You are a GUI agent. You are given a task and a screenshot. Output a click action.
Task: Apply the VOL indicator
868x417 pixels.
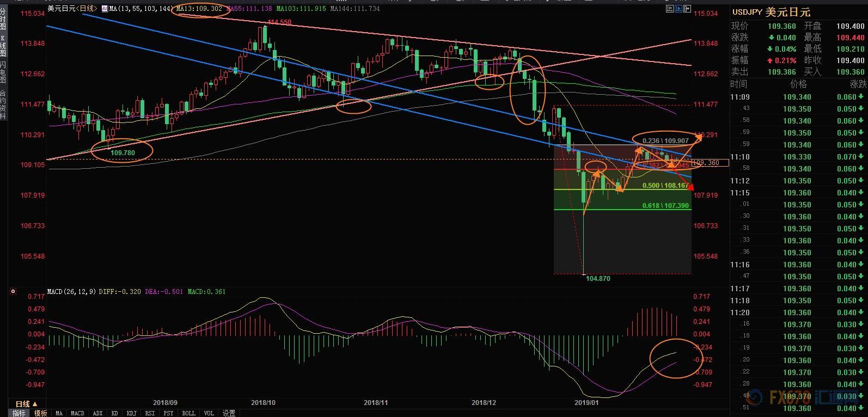click(209, 413)
